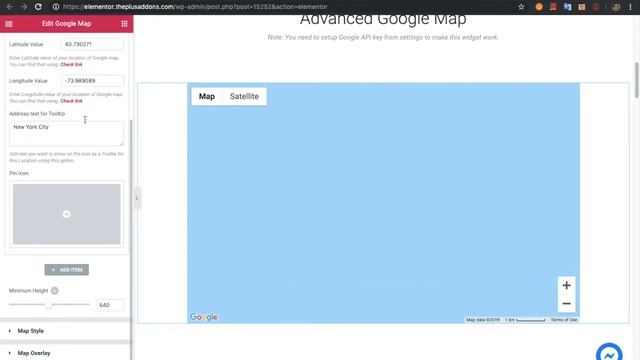Open Check link under Latitude Value

pyautogui.click(x=71, y=64)
